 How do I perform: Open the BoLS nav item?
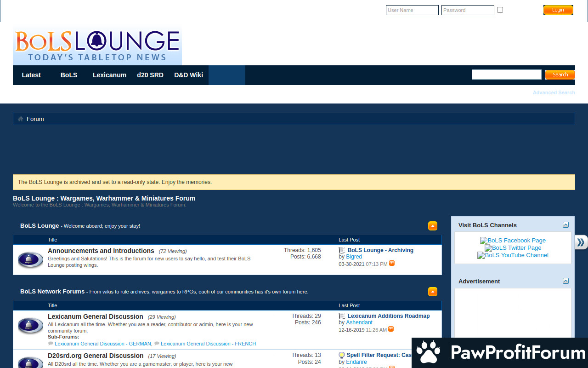click(69, 75)
